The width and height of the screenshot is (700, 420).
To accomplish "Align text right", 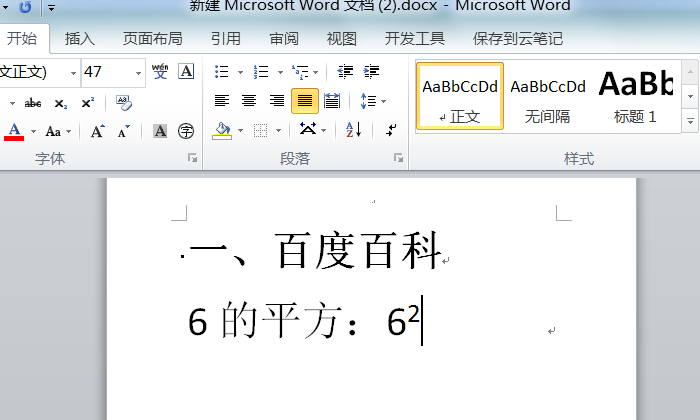I will (x=277, y=101).
